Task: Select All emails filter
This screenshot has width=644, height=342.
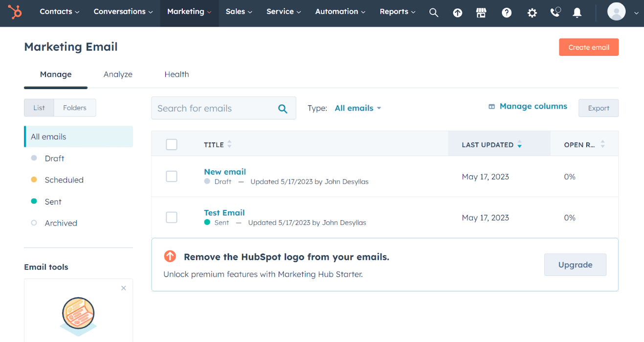Action: click(78, 137)
